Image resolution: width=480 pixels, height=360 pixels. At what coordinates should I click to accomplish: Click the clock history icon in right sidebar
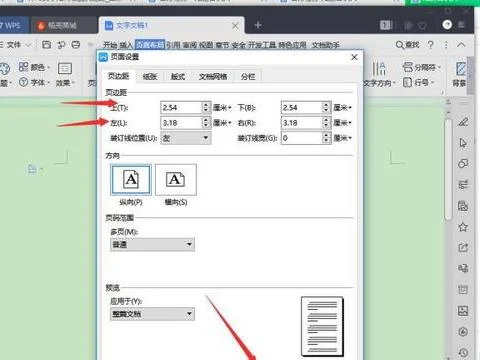(x=463, y=352)
